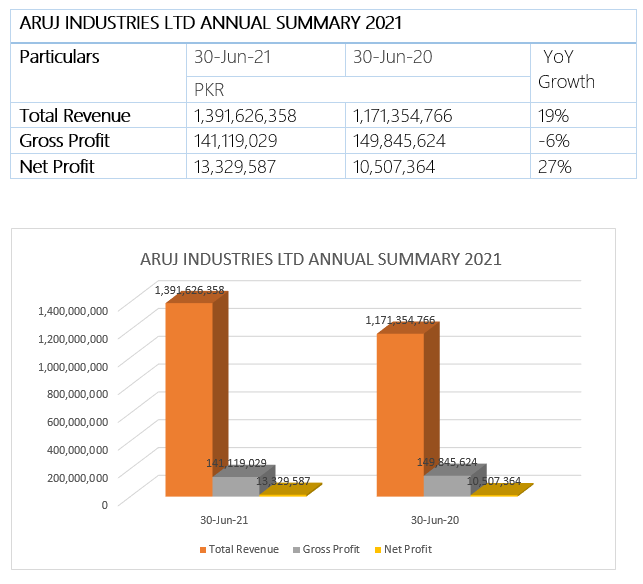Click the 141,119,029 data label on chart
Image resolution: width=643 pixels, height=584 pixels.
coord(236,463)
